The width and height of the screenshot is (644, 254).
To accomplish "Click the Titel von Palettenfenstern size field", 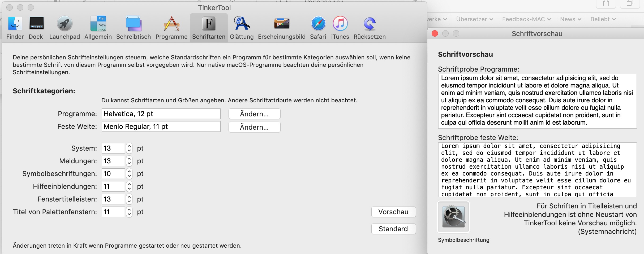I will 113,212.
